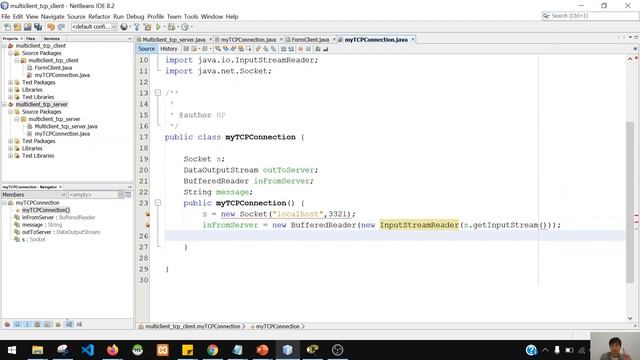Click the Profile Project clock icon
This screenshot has height=360, width=640.
[x=185, y=27]
